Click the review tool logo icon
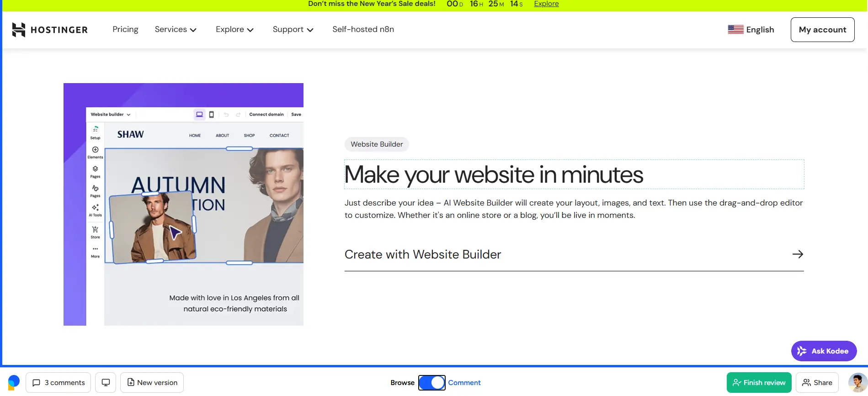Viewport: 868px width, 396px height. click(x=14, y=383)
